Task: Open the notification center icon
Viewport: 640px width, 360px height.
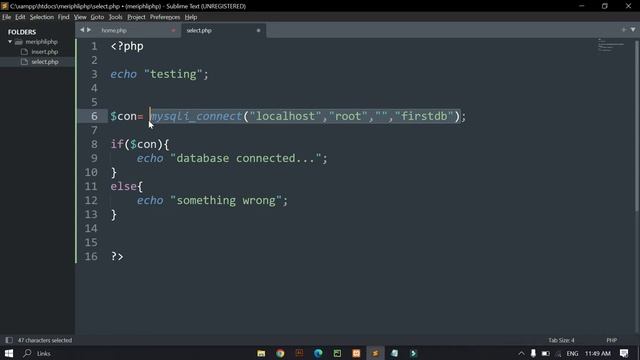Action: coord(624,353)
